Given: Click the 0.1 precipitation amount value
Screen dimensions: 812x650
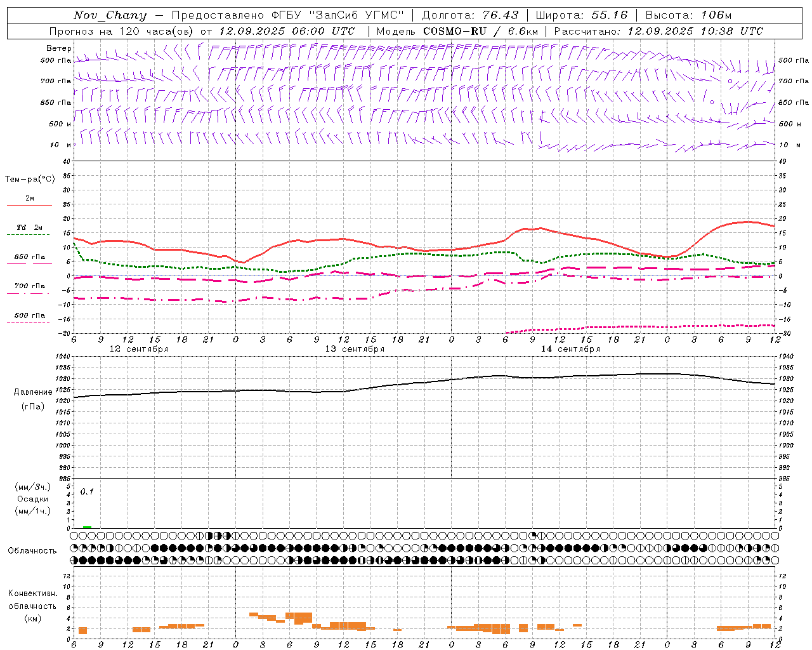Looking at the screenshot, I should tap(87, 492).
